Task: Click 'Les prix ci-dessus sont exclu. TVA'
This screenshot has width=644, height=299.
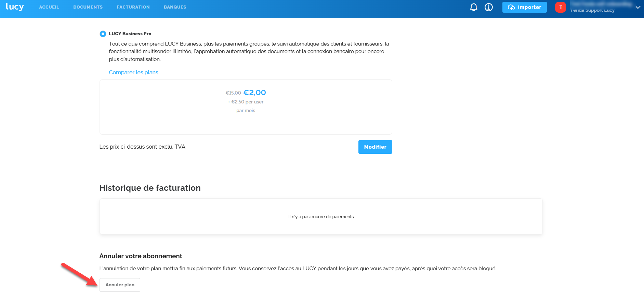Action: [142, 147]
